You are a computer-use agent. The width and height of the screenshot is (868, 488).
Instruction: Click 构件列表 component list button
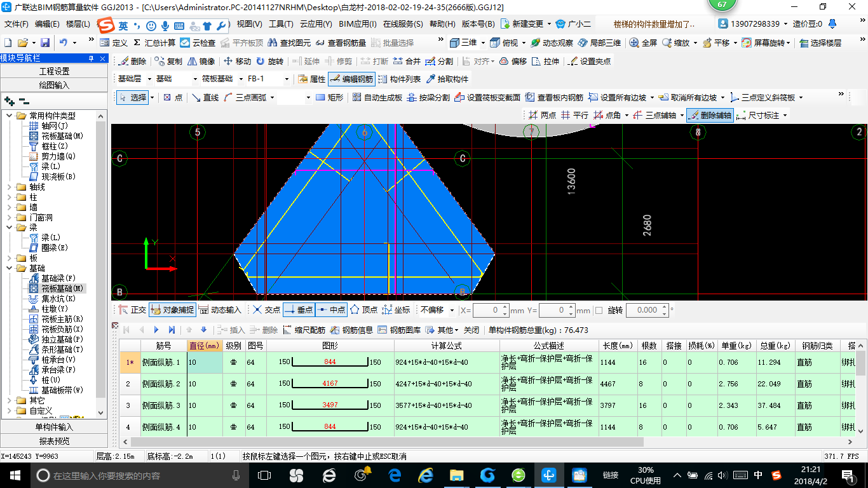point(398,79)
